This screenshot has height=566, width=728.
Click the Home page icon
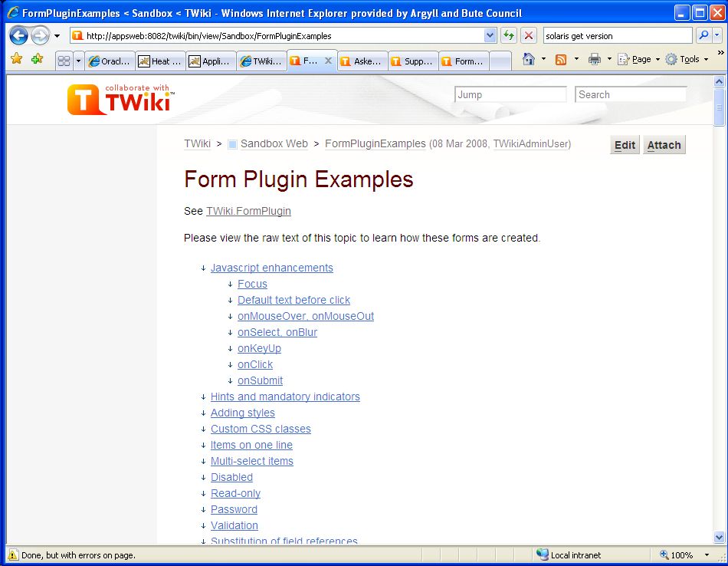click(x=528, y=59)
